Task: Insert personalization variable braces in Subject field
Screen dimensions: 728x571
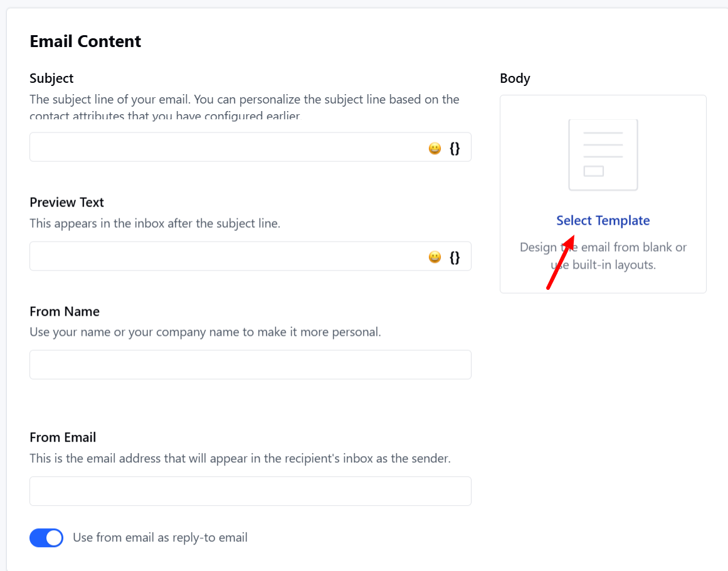Action: pyautogui.click(x=455, y=148)
